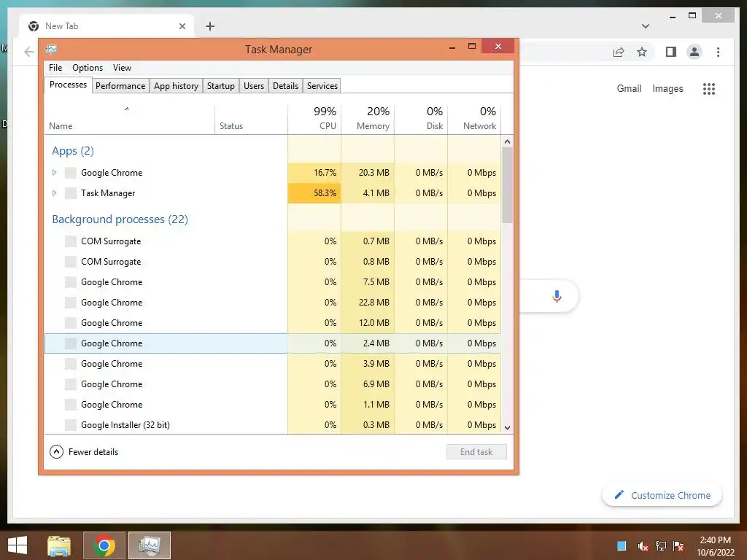
Task: Click Customize Chrome button
Action: (x=662, y=496)
